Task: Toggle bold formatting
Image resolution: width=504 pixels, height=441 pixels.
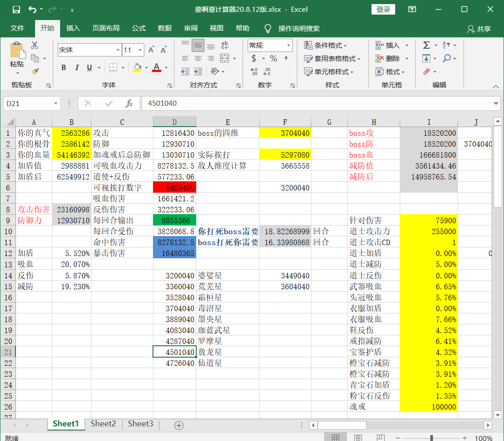Action: pos(64,67)
